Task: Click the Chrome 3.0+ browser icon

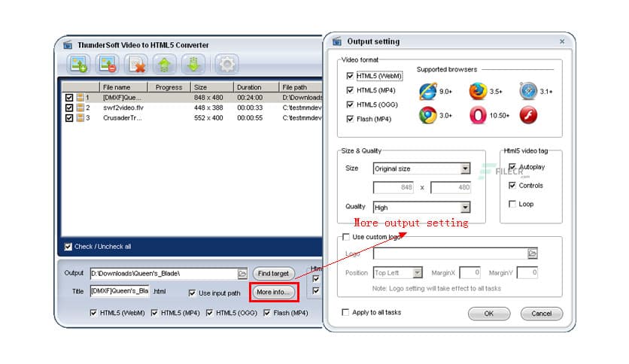Action: [x=427, y=116]
